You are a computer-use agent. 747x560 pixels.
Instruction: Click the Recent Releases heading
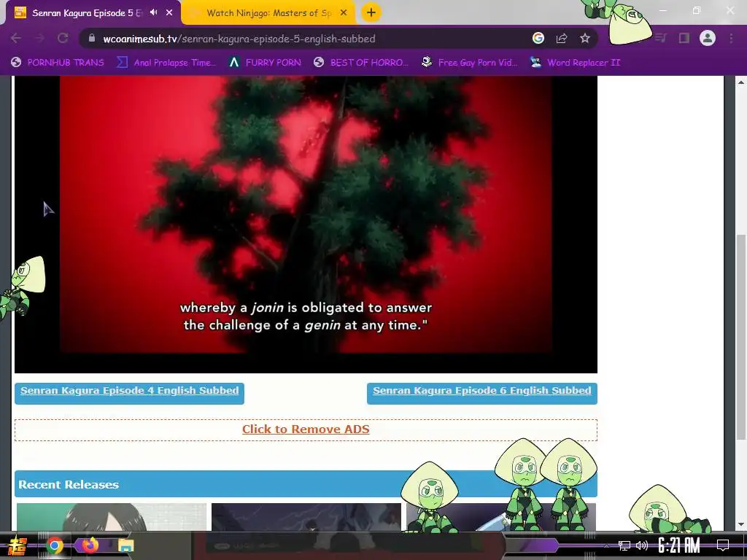(68, 485)
